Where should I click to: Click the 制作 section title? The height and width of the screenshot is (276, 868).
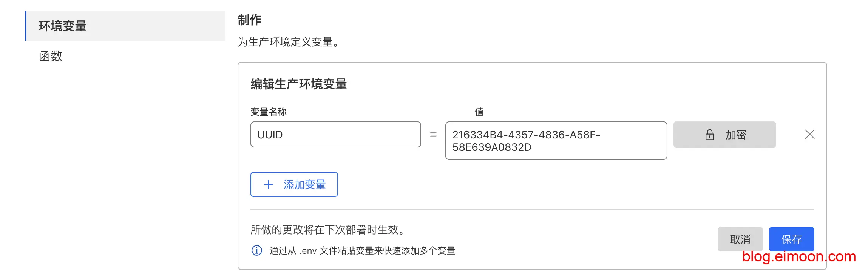(x=249, y=20)
